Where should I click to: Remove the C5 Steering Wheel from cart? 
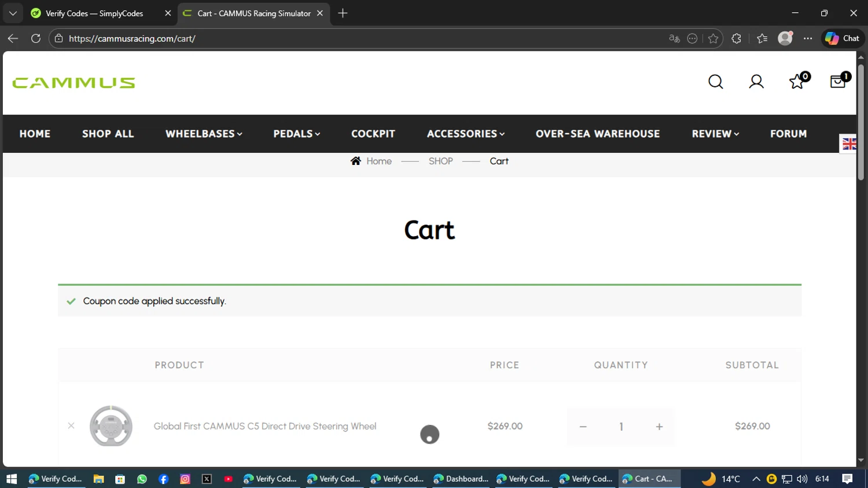coord(71,425)
